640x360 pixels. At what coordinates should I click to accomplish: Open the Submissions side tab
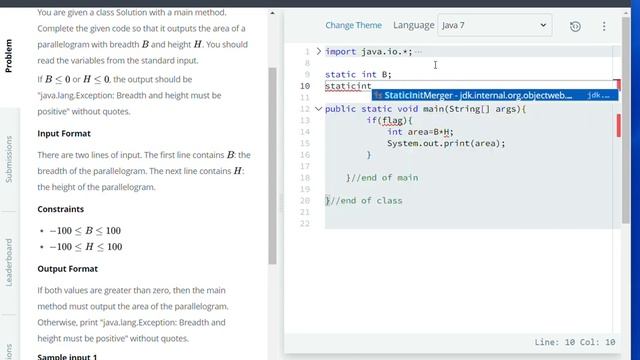pos(9,159)
